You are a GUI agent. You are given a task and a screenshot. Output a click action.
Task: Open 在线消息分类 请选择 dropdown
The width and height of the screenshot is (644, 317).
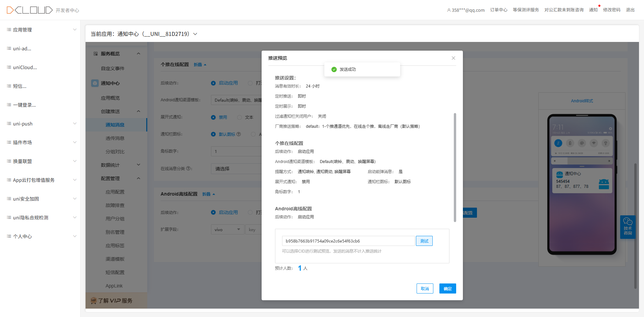tap(236, 169)
